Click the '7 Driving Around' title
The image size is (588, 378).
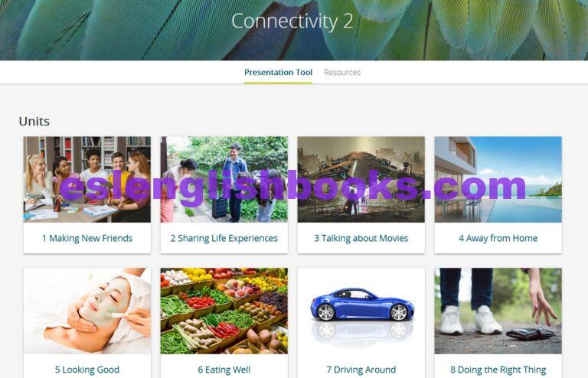pos(361,370)
